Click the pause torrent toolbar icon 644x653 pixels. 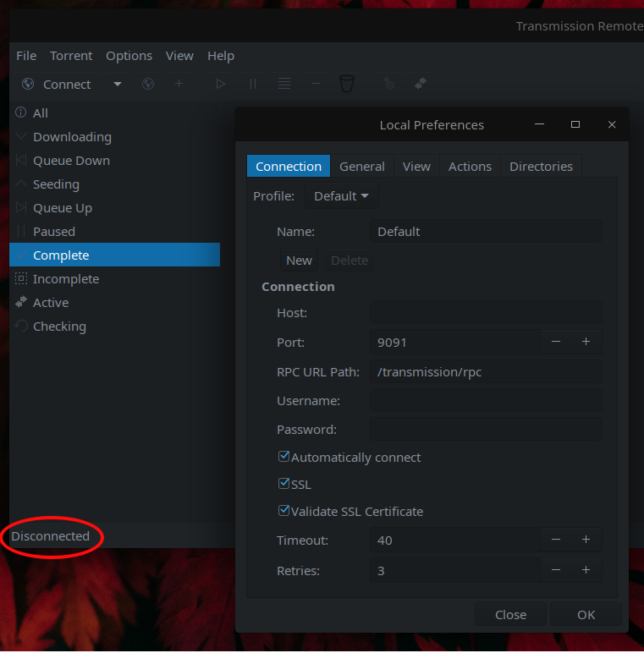[253, 84]
